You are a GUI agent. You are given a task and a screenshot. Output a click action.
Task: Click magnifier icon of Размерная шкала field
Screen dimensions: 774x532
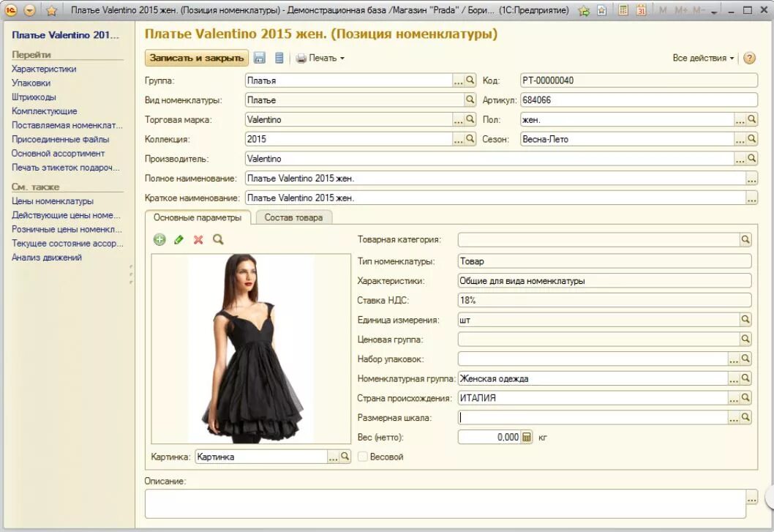click(x=745, y=417)
